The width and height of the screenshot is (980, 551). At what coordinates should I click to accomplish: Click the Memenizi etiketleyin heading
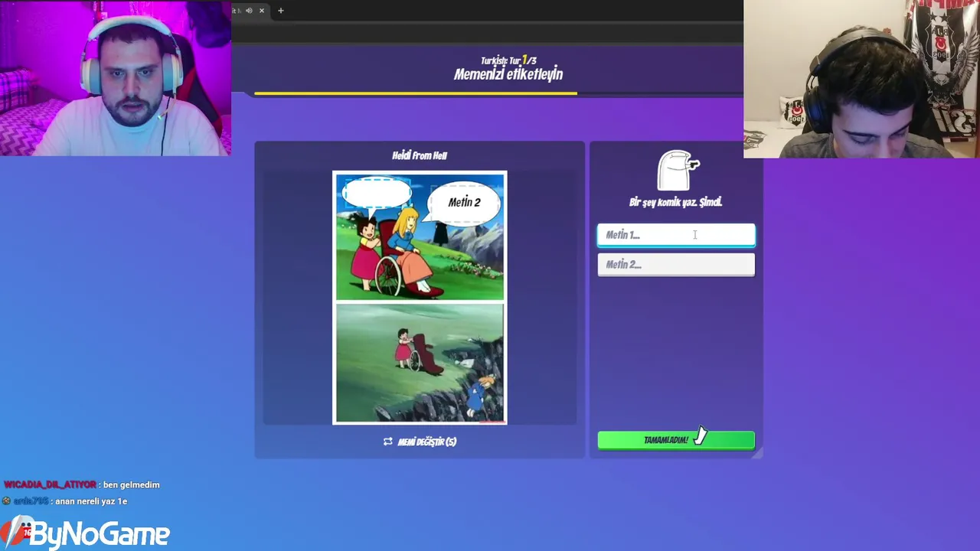pos(508,74)
